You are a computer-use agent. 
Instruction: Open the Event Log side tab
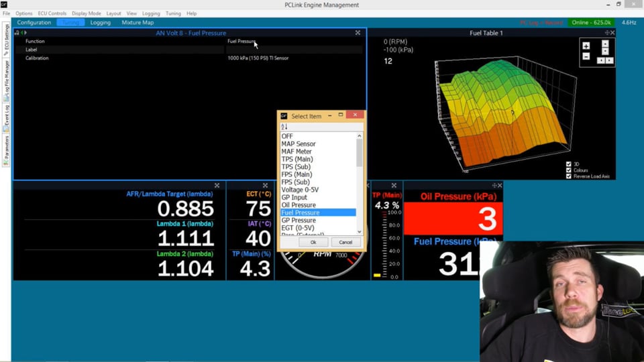click(x=6, y=118)
